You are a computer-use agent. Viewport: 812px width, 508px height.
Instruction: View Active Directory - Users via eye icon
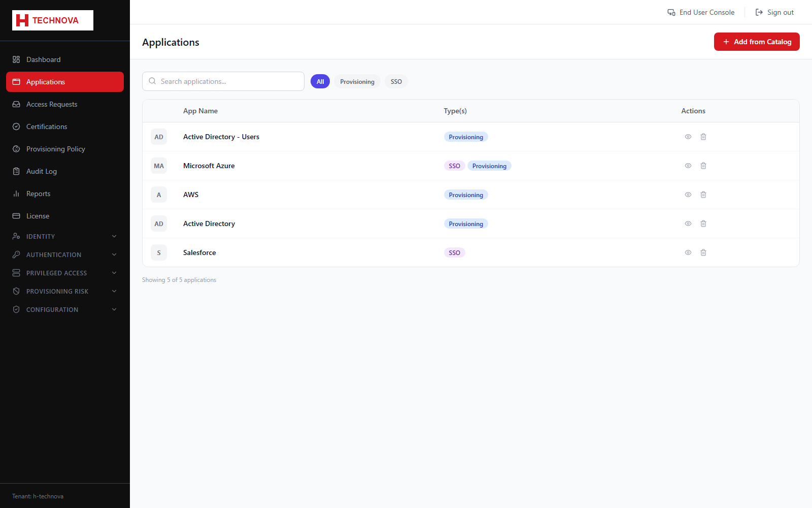pos(688,137)
